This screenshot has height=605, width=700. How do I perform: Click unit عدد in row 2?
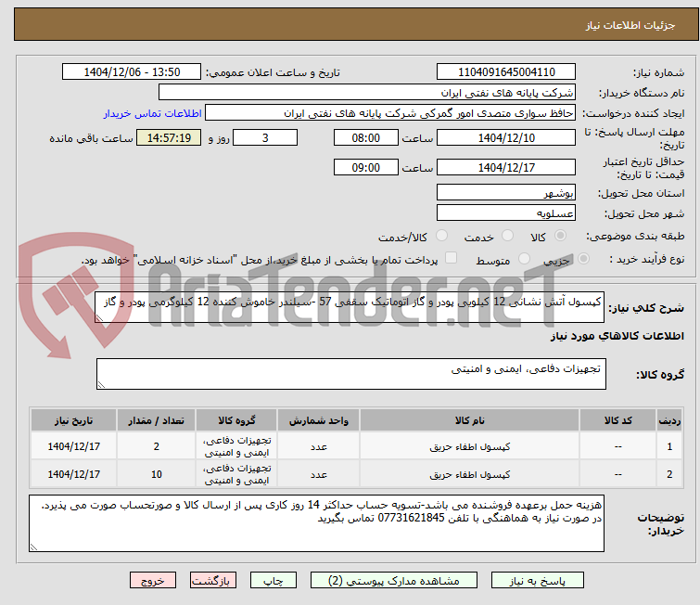click(319, 474)
